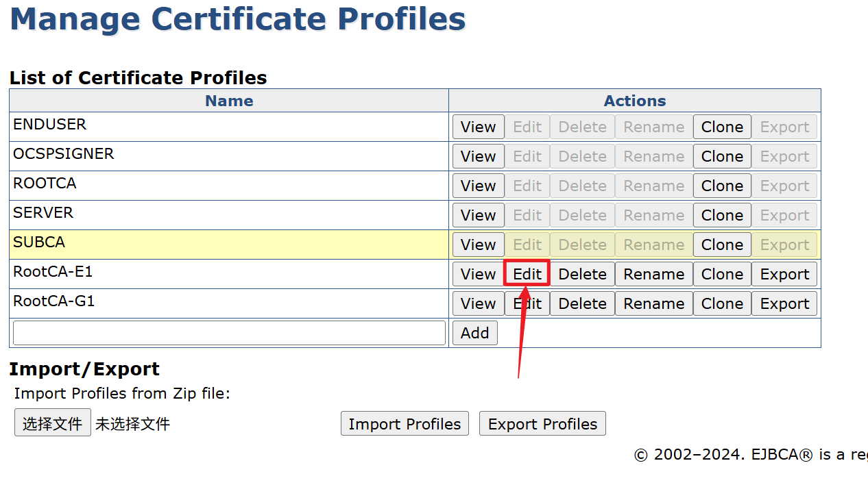This screenshot has width=868, height=487.
Task: Clone the ENDUSER profile
Action: point(722,127)
